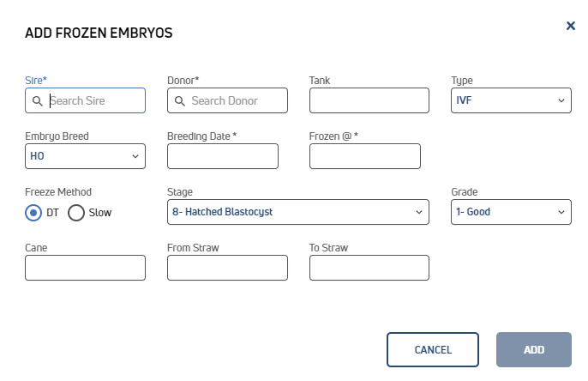The width and height of the screenshot is (588, 381).
Task: Focus the Search Sire input field
Action: pos(85,100)
